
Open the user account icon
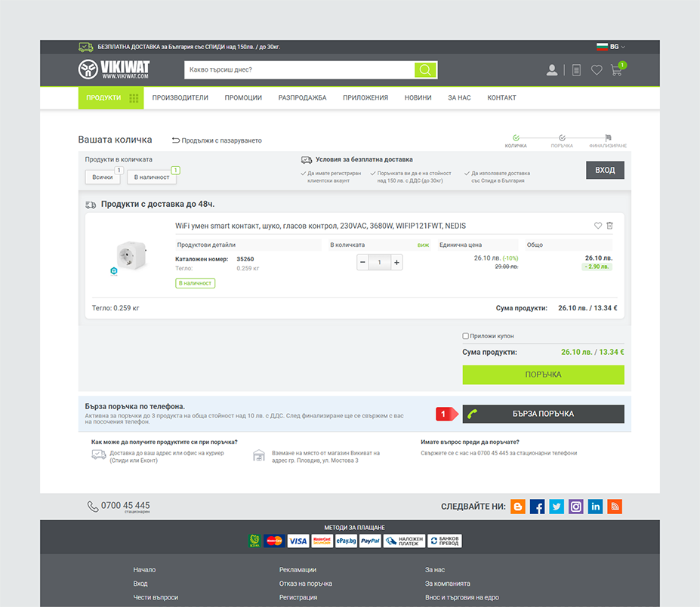[552, 70]
